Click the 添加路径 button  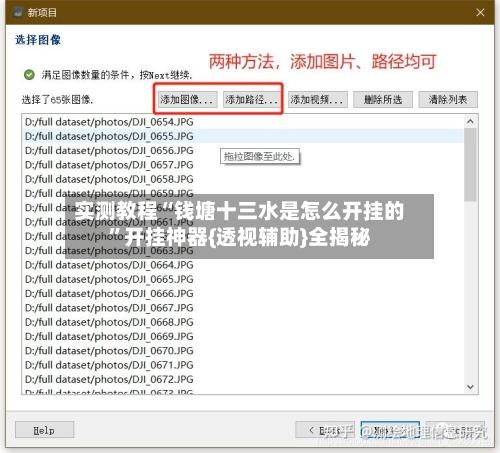click(252, 99)
